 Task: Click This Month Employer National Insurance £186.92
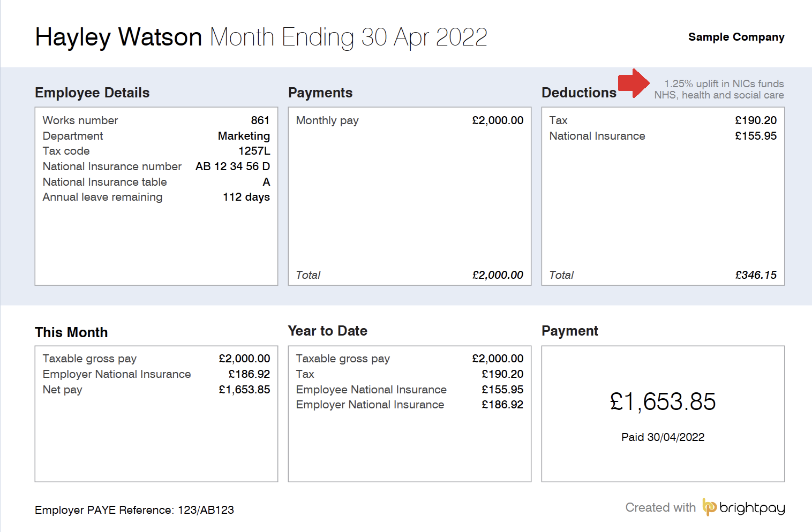(x=249, y=374)
